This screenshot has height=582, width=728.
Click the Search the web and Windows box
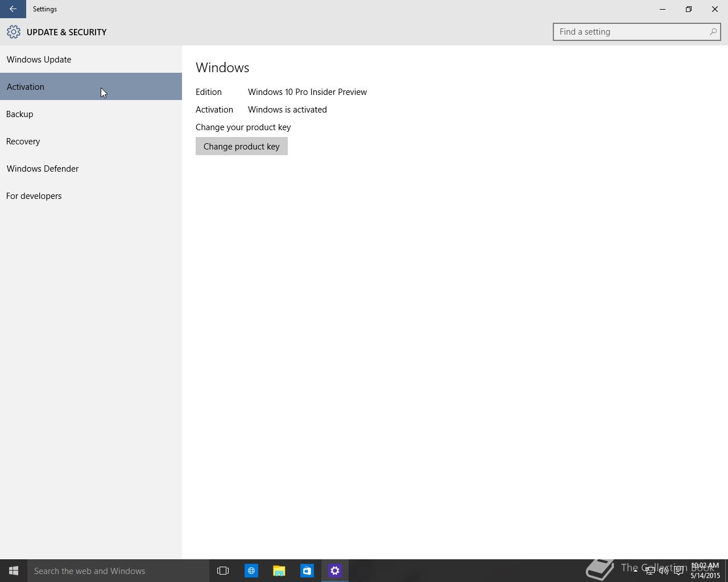pos(118,571)
